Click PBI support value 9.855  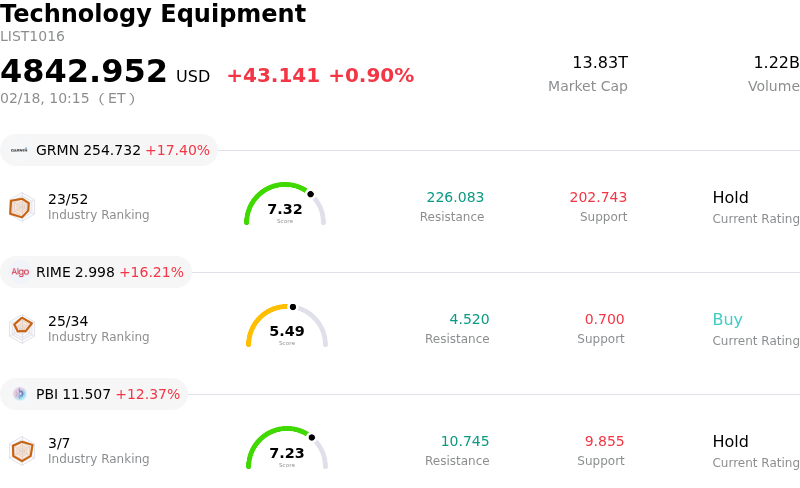[604, 442]
